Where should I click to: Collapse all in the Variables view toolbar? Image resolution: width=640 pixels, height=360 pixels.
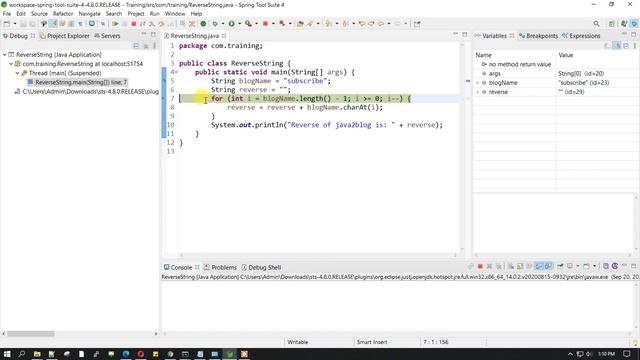coord(626,46)
